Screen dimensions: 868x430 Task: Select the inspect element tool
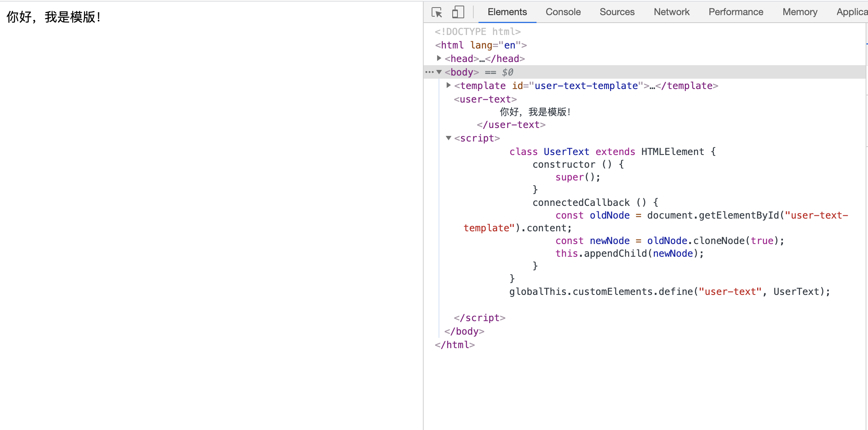pos(436,12)
